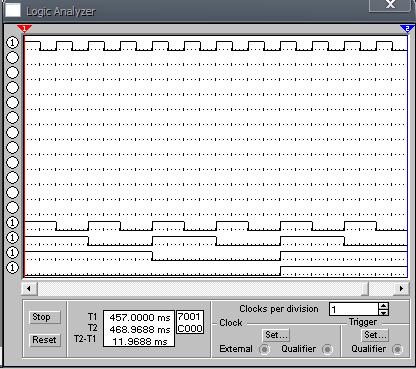This screenshot has width=416, height=369.
Task: Click the ninth channel terminal circle
Action: [13, 163]
